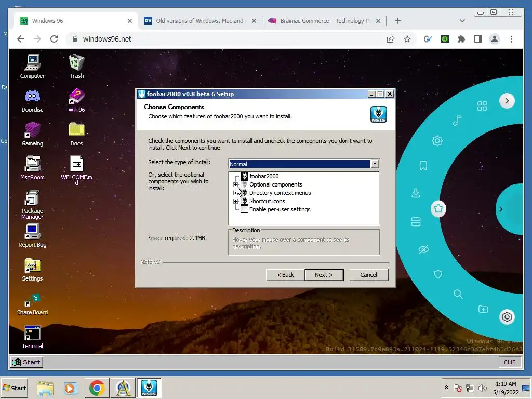Share this page from address bar

point(391,39)
